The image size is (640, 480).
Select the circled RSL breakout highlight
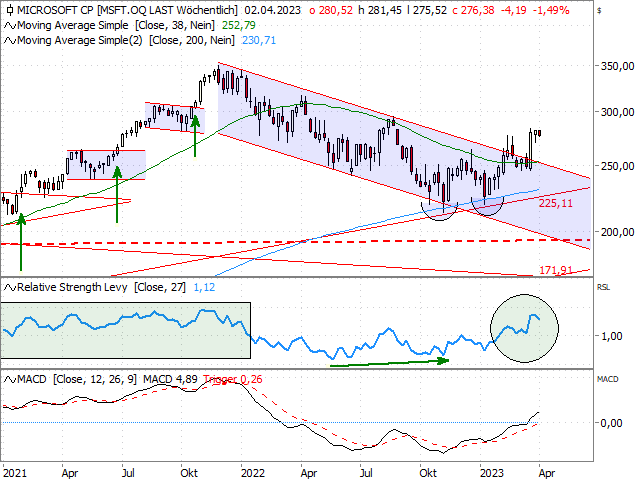(x=524, y=328)
